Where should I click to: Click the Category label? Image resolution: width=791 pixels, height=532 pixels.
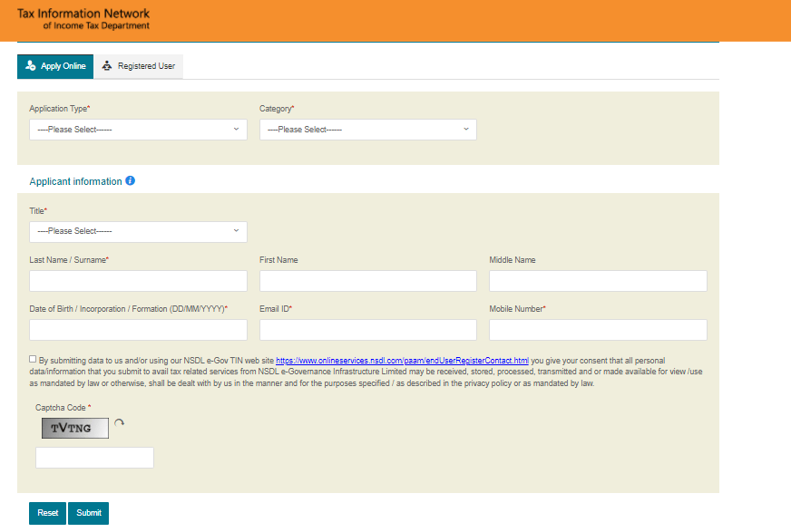pos(277,109)
